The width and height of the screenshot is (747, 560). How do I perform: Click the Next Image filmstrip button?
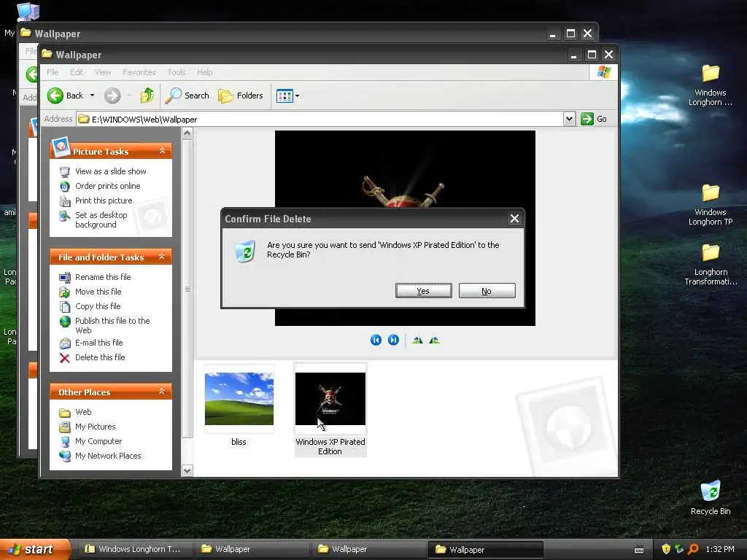pos(393,340)
